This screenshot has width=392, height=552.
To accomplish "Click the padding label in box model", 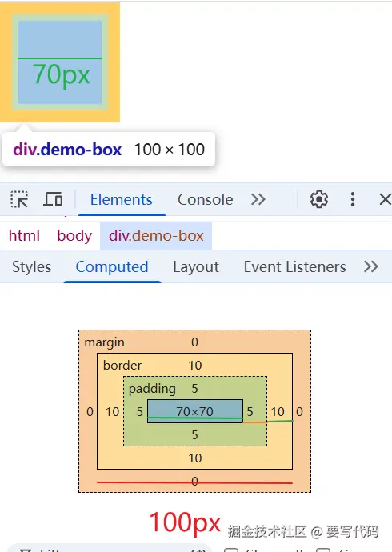I will coord(152,389).
